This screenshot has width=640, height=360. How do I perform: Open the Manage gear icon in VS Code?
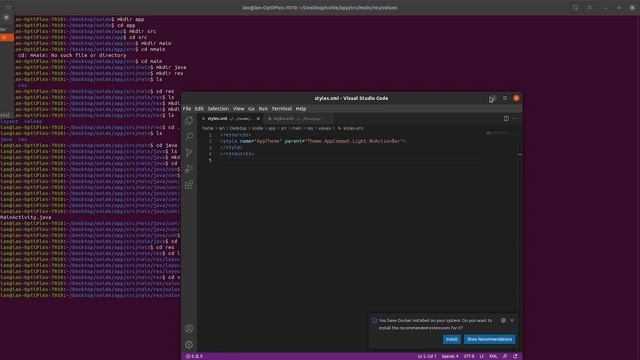pos(189,344)
